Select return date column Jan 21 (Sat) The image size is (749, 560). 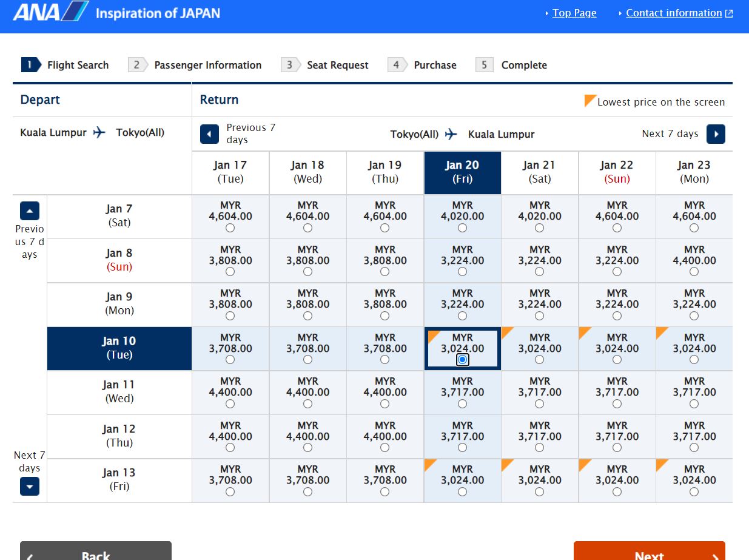tap(540, 172)
